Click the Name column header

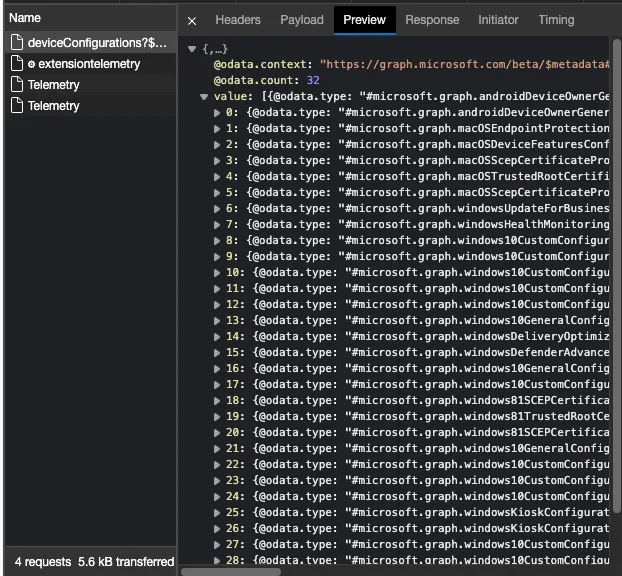[25, 18]
